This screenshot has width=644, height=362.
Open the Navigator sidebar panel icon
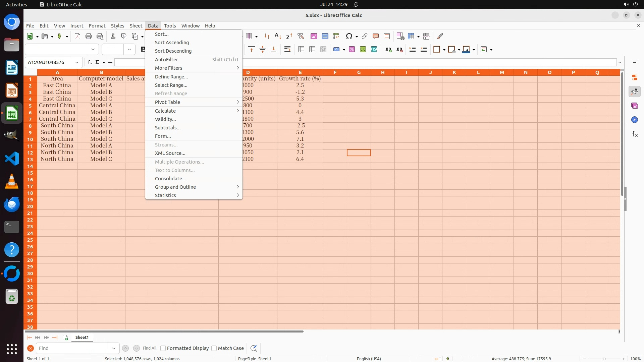coord(634,120)
